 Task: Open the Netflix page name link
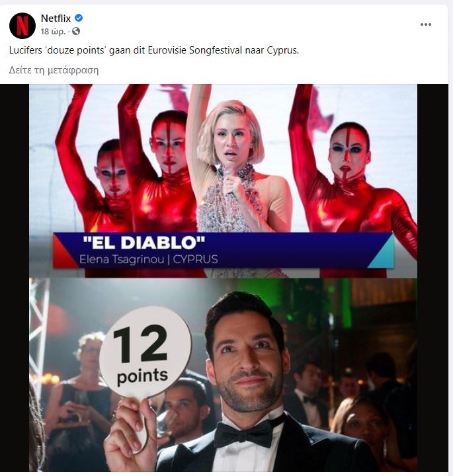(56, 19)
